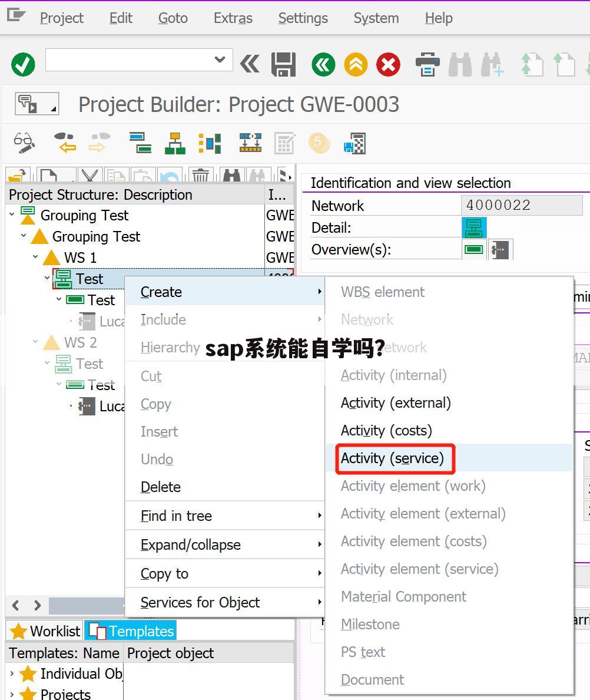This screenshot has width=590, height=700.
Task: Expand the WS 2 tree node
Action: tap(34, 342)
